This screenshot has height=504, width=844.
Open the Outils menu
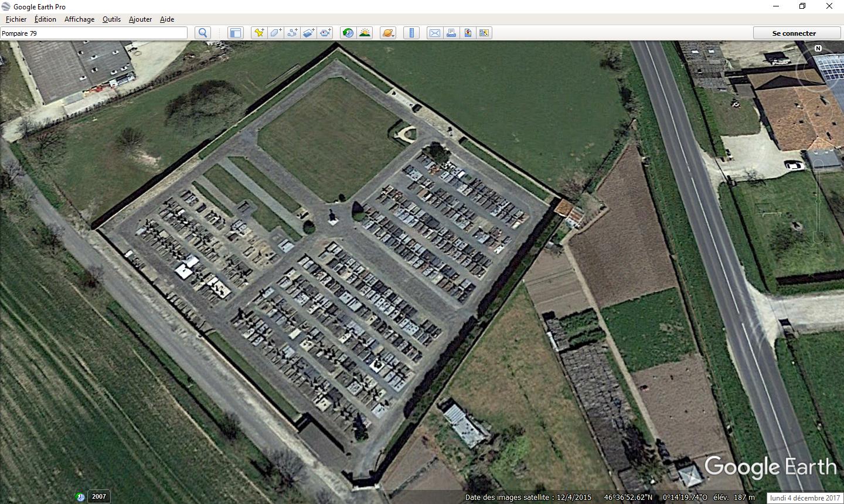tap(111, 19)
